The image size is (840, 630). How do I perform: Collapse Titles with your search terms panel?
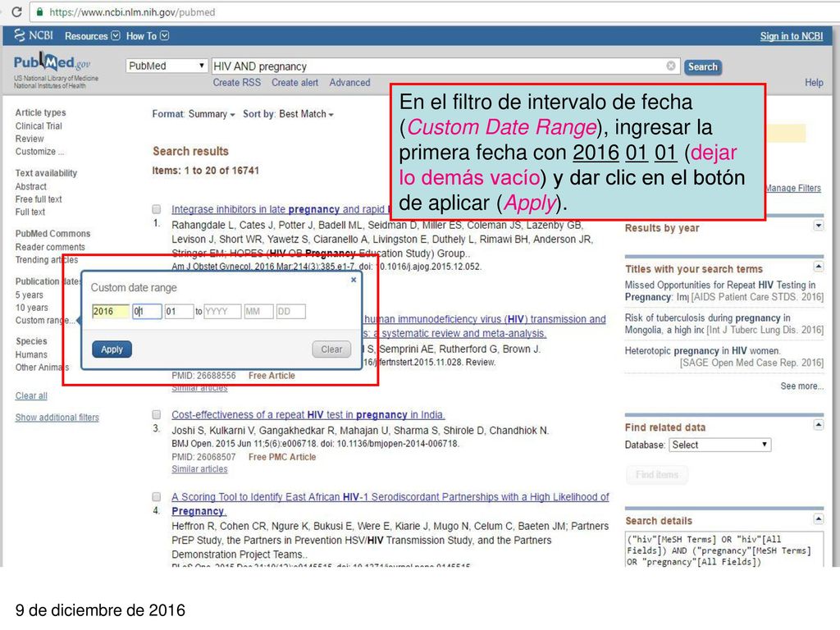pos(818,267)
